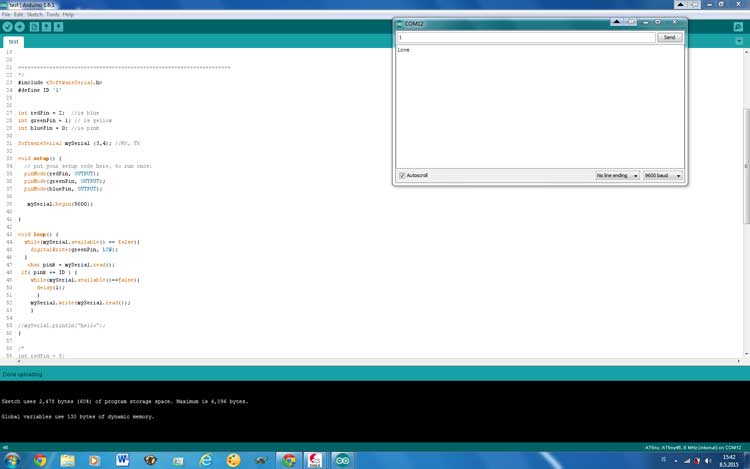Click the pinMode(redPin, OUTPUT) line

click(x=61, y=174)
